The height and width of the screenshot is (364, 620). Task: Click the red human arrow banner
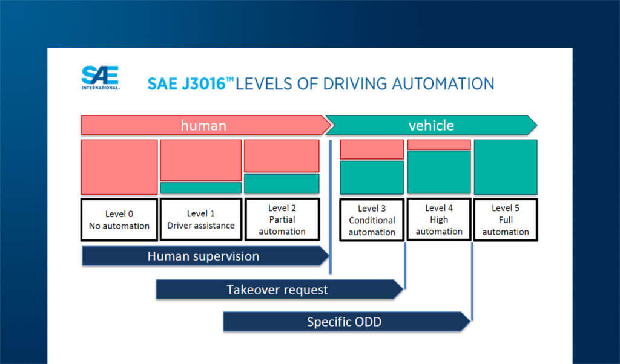[203, 125]
